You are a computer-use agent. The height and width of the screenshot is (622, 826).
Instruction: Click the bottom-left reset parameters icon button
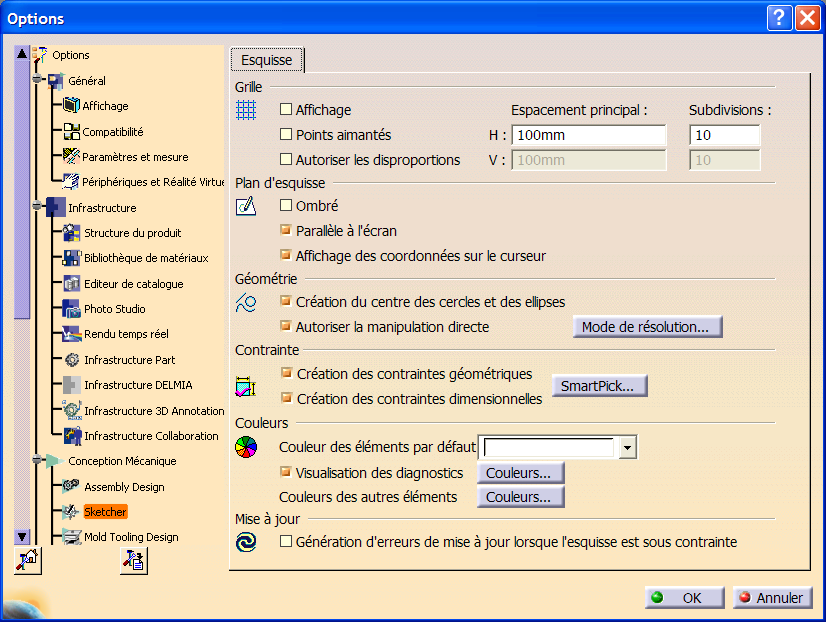pyautogui.click(x=27, y=560)
